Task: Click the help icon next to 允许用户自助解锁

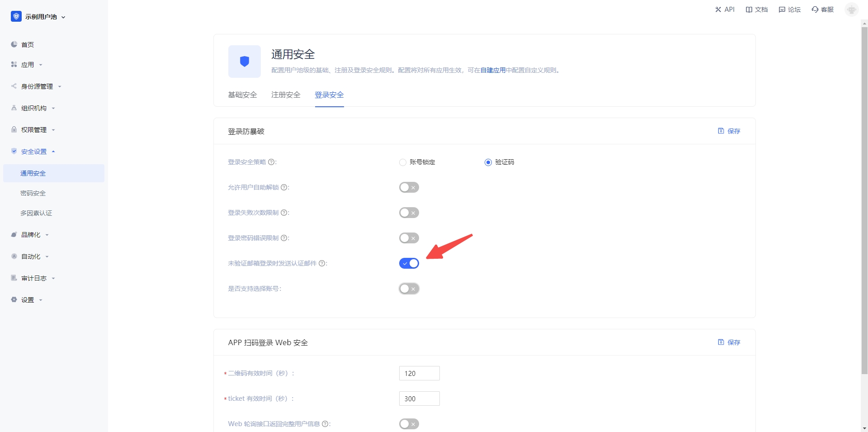Action: coord(284,187)
